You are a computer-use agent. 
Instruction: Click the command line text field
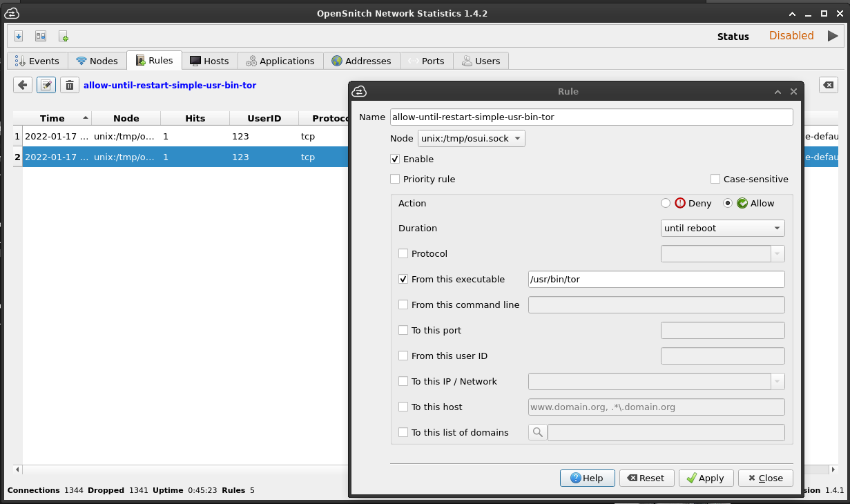pos(657,305)
